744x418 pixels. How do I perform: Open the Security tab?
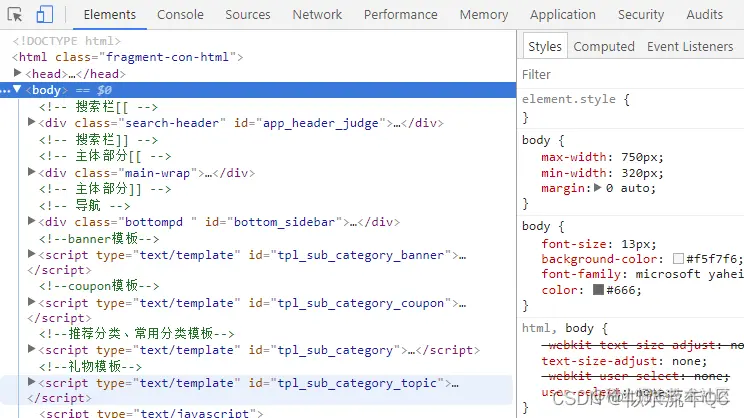pyautogui.click(x=641, y=15)
